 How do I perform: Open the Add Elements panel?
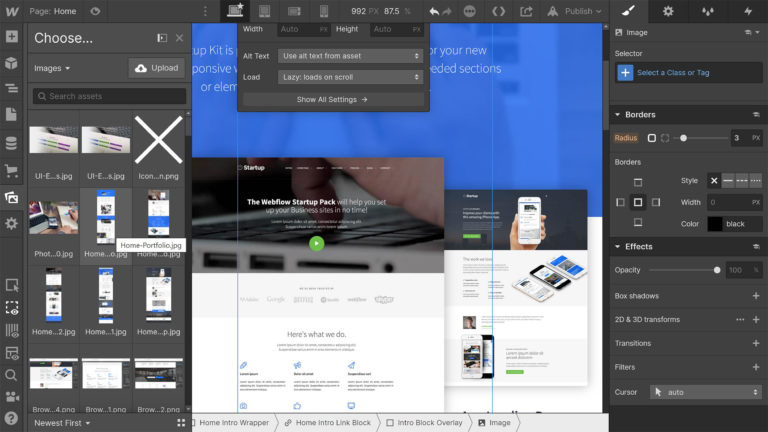point(11,37)
